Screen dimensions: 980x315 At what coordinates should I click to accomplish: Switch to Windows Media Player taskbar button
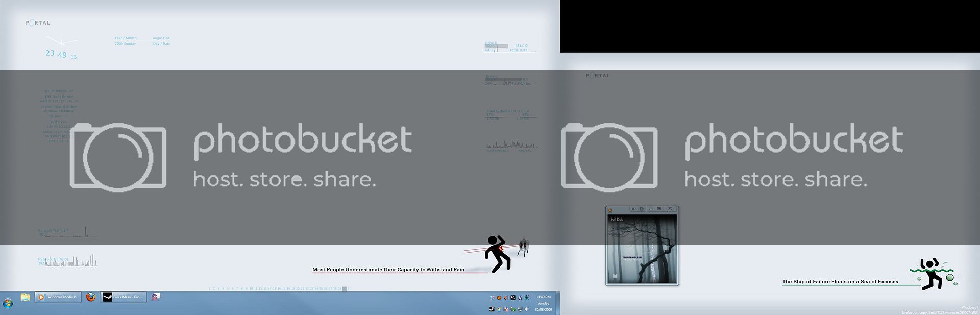coord(58,297)
